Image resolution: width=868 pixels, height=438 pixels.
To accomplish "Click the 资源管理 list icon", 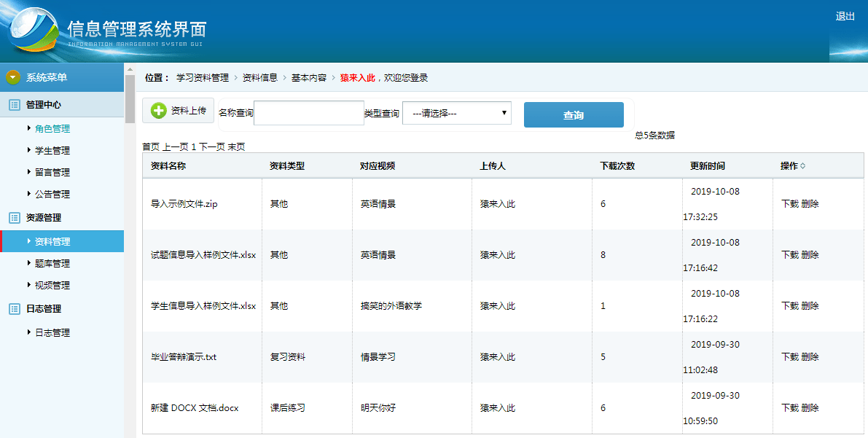I will (15, 218).
